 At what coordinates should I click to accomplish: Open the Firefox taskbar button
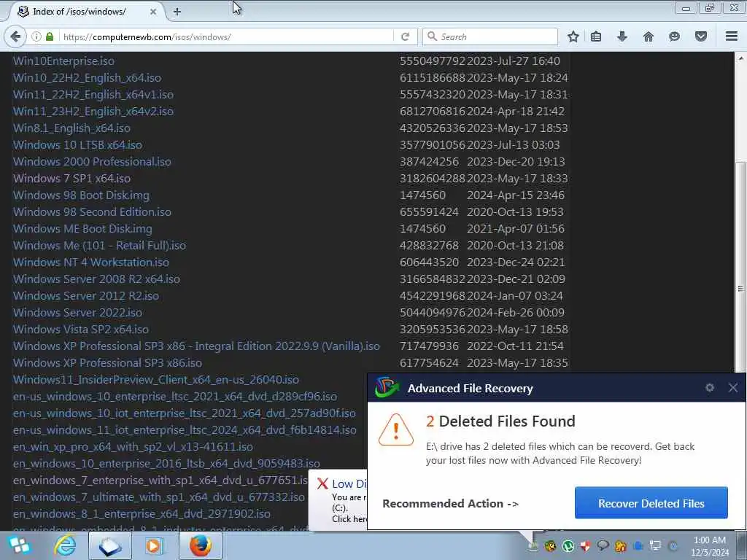(200, 545)
